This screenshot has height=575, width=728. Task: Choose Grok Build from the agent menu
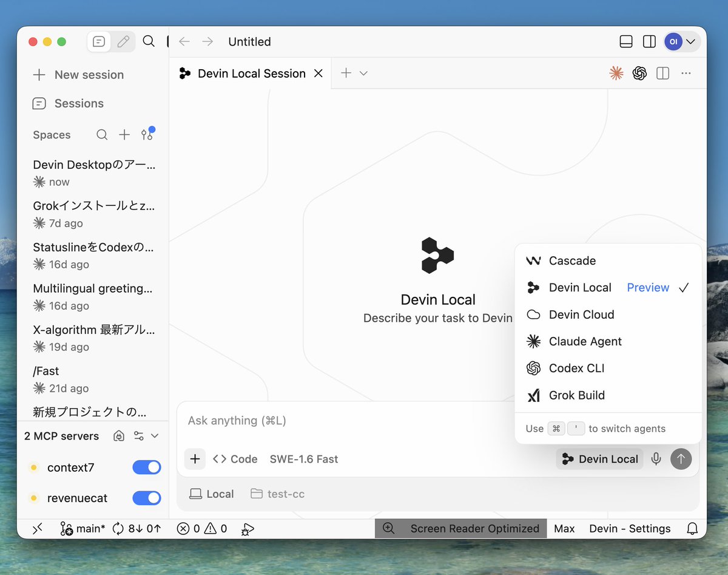tap(608, 395)
